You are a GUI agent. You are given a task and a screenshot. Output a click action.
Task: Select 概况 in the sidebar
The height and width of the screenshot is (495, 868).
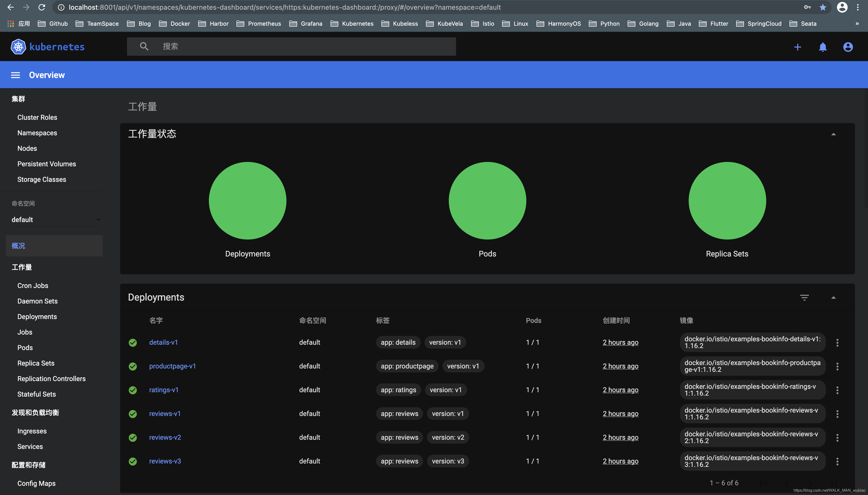point(54,246)
